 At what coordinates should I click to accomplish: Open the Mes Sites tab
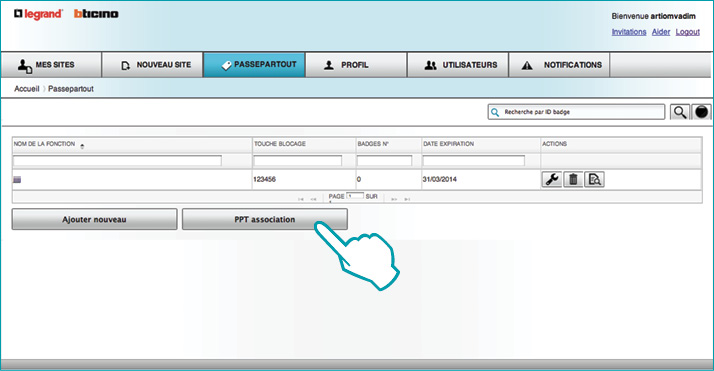coord(51,65)
